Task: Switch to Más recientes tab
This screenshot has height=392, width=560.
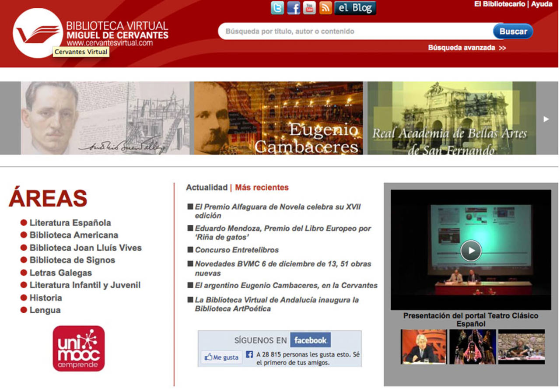Action: click(x=262, y=188)
